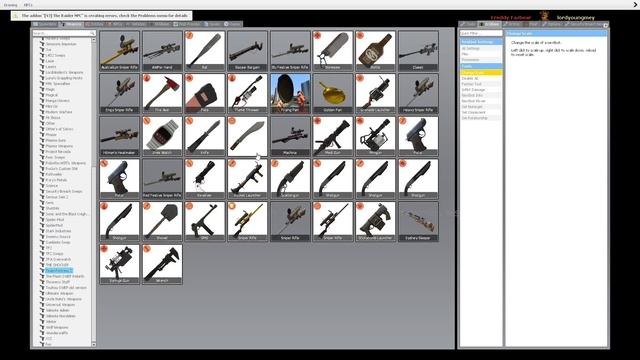Viewport: 640px width, 360px height.
Task: Select the Bonesaw weapon icon
Action: click(x=333, y=51)
